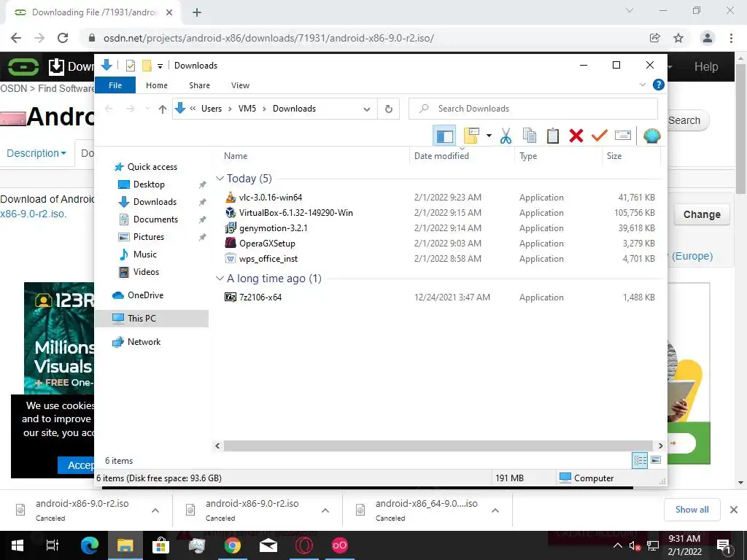The image size is (747, 560).
Task: Select the vlc-3.0.16-win64 file
Action: point(270,198)
